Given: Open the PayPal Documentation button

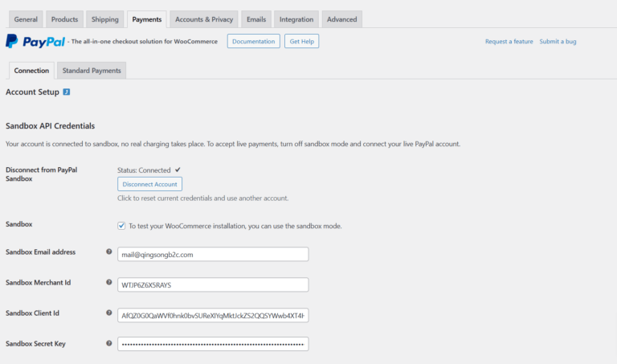Looking at the screenshot, I should coord(253,41).
